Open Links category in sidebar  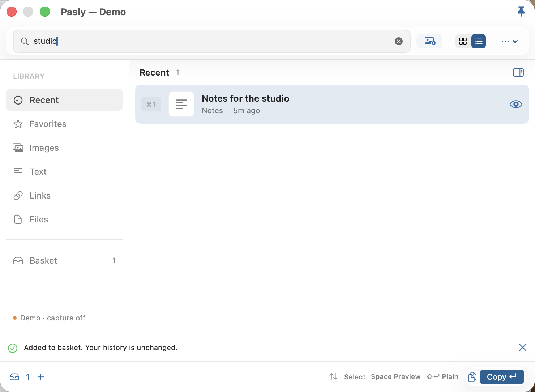click(64, 195)
